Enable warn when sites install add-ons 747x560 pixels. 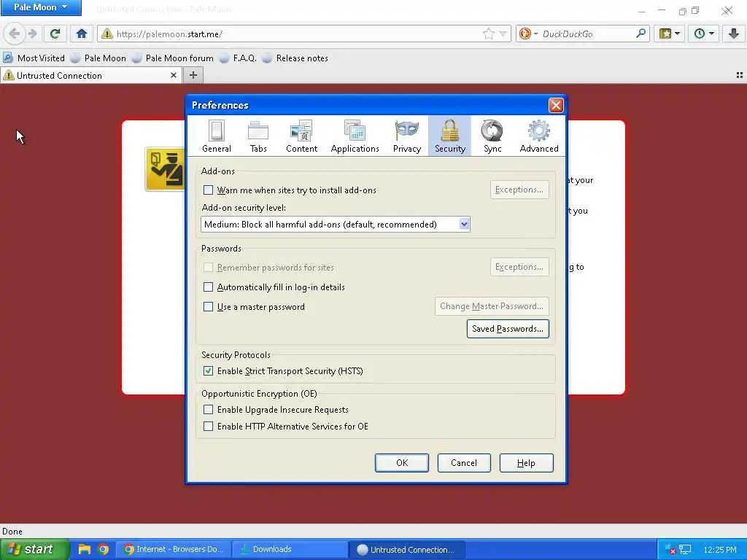coord(208,190)
